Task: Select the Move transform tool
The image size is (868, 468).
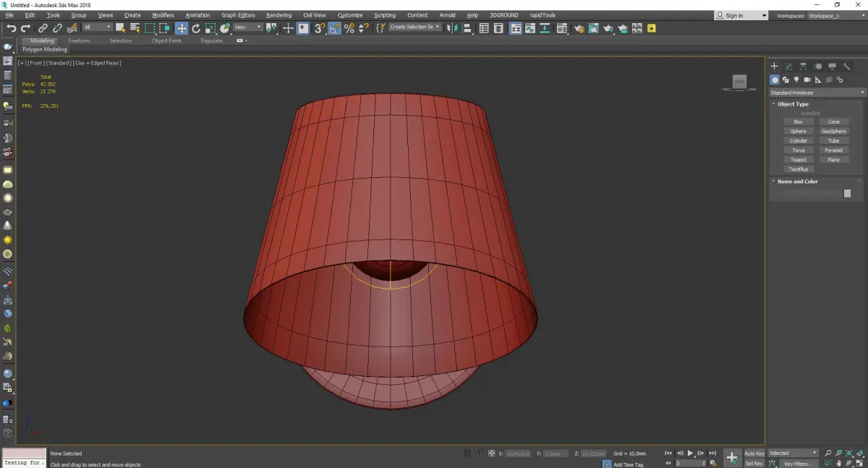Action: point(181,28)
